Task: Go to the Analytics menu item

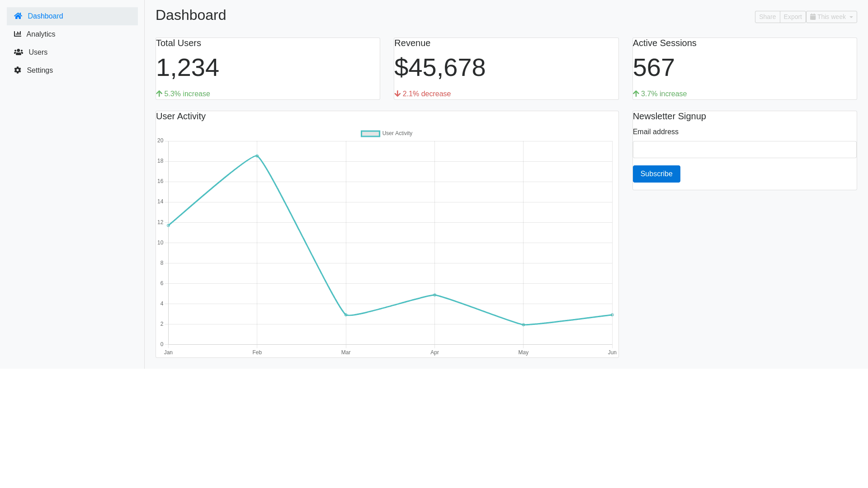Action: click(x=41, y=34)
